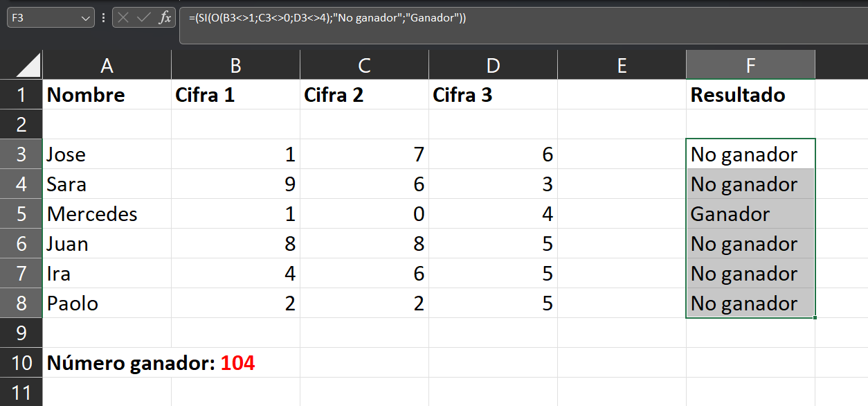This screenshot has width=868, height=406.
Task: Click the Select All corner triangle
Action: (28, 65)
